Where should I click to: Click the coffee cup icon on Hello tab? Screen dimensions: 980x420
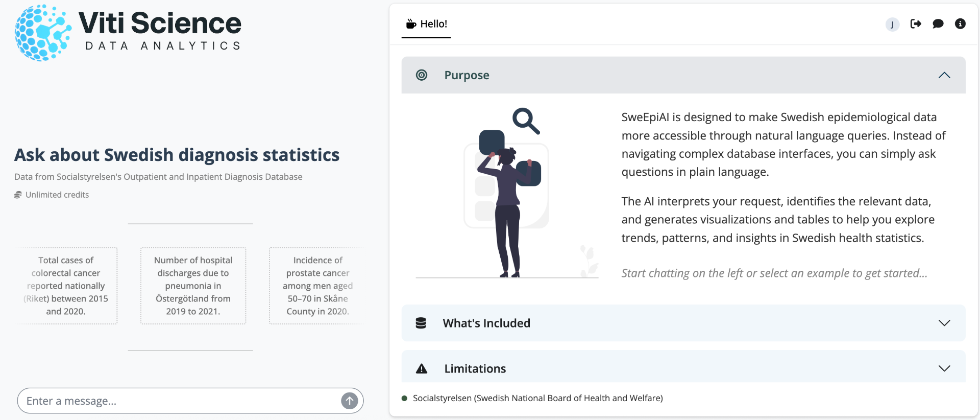click(411, 24)
